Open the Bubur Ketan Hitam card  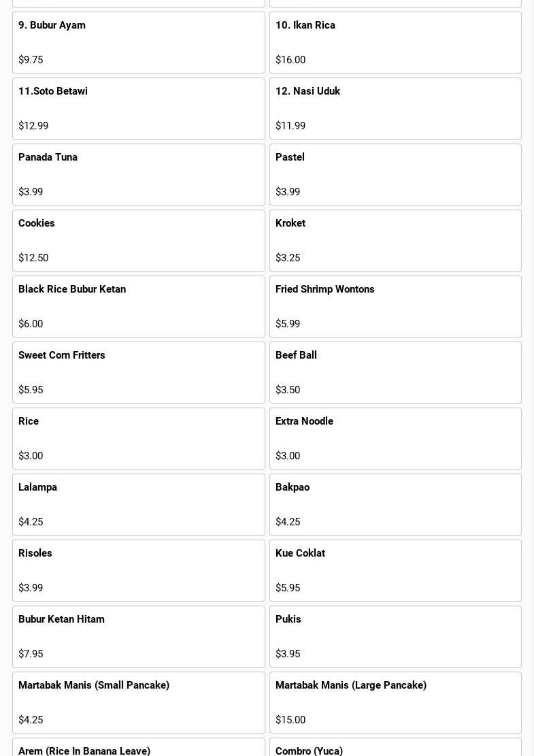(138, 636)
